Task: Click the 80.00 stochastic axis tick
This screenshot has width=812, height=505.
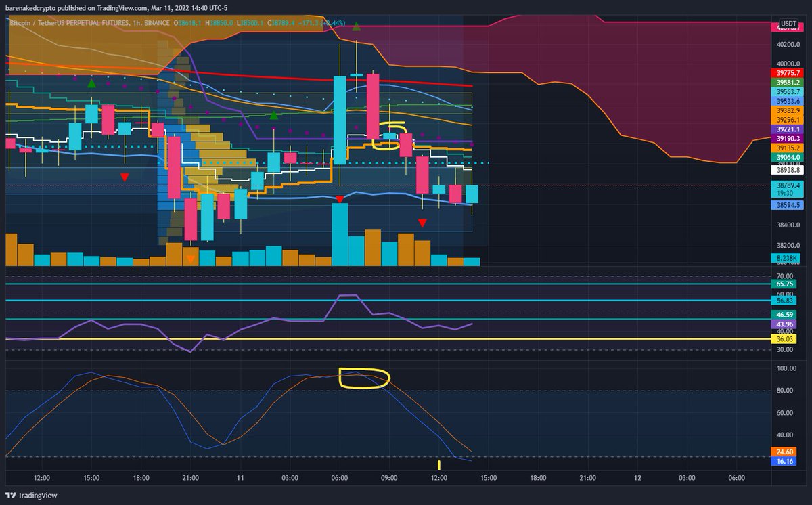Action: coord(785,391)
